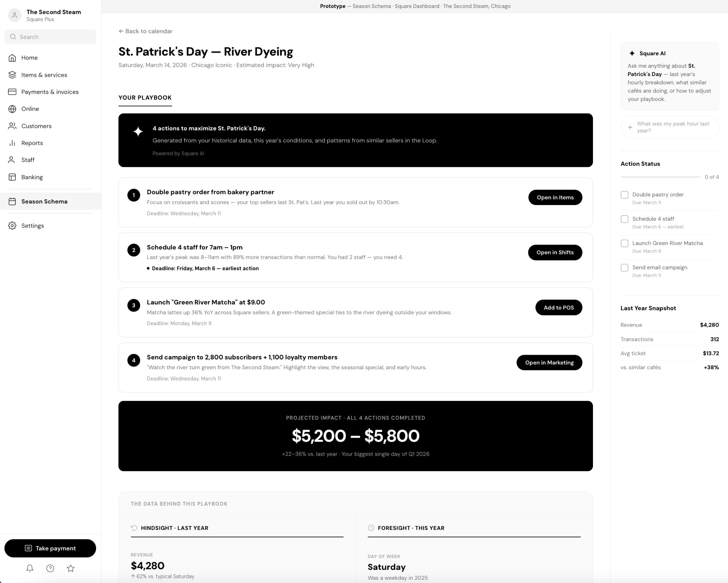728x583 pixels.
Task: Select the Your Playbook tab
Action: pos(145,98)
